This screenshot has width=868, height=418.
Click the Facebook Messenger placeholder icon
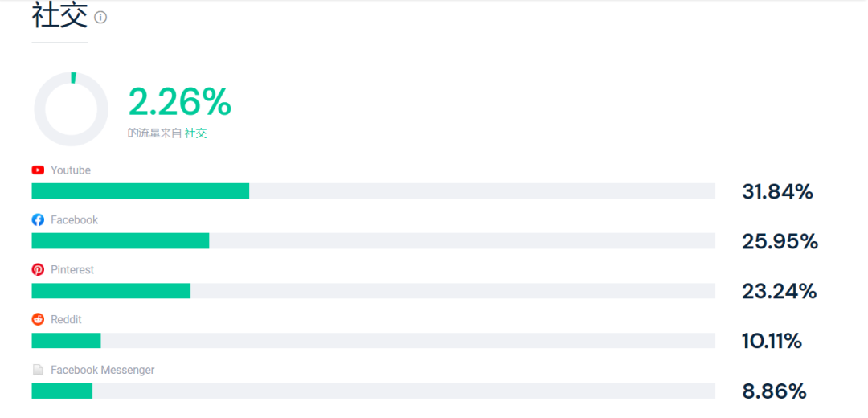point(38,370)
